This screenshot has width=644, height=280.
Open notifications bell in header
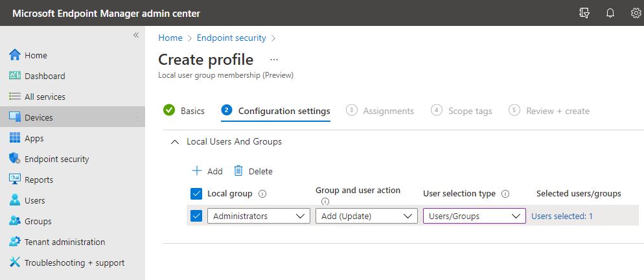tap(610, 13)
